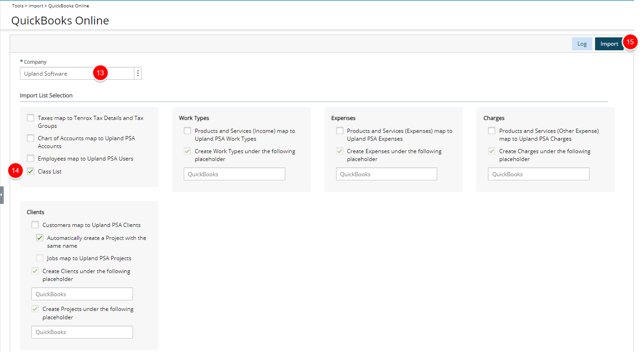Viewport: 644px width, 352px height.
Task: Tick Employees map to Upland PSA Users
Action: pos(30,158)
